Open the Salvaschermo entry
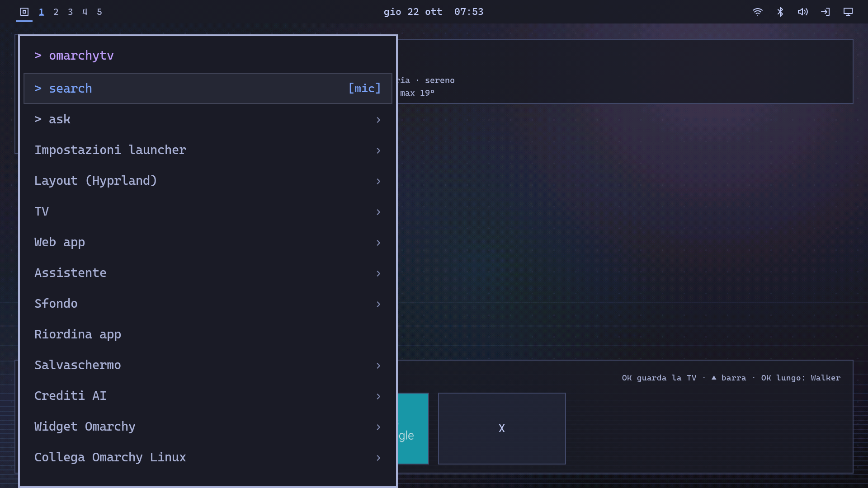 click(x=208, y=365)
